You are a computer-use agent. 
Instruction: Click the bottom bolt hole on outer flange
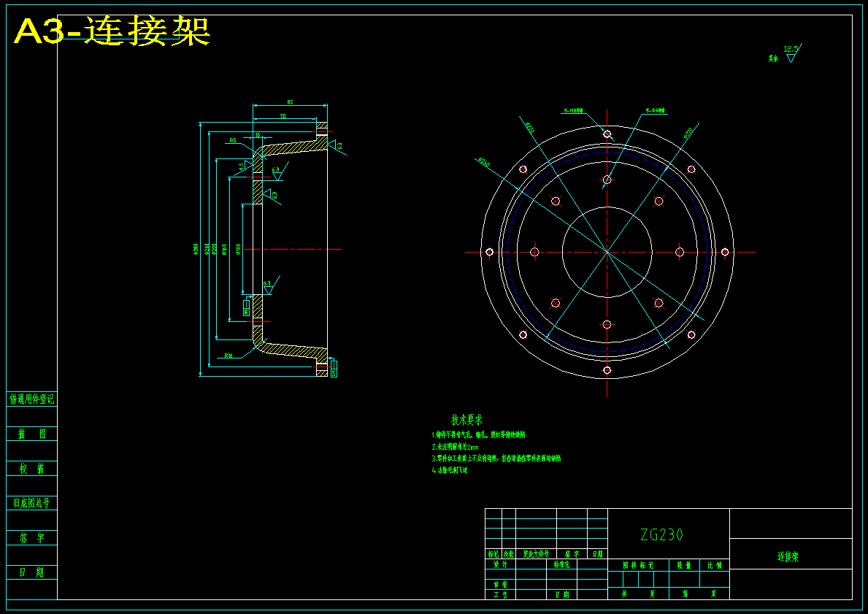607,370
